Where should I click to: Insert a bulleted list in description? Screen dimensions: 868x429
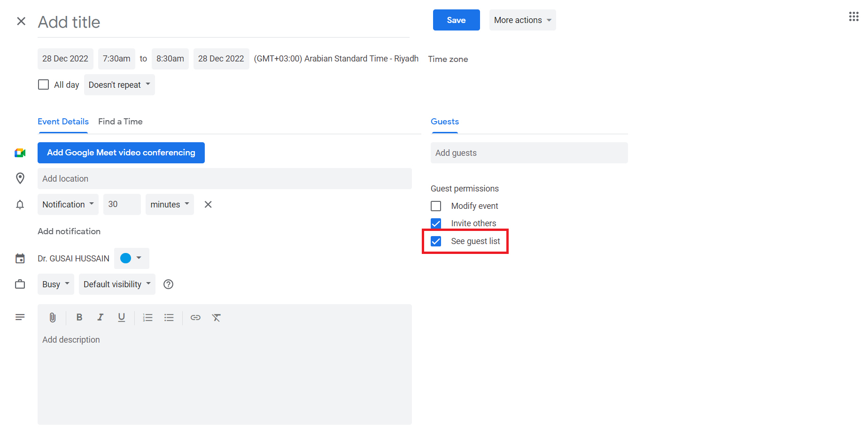tap(169, 318)
